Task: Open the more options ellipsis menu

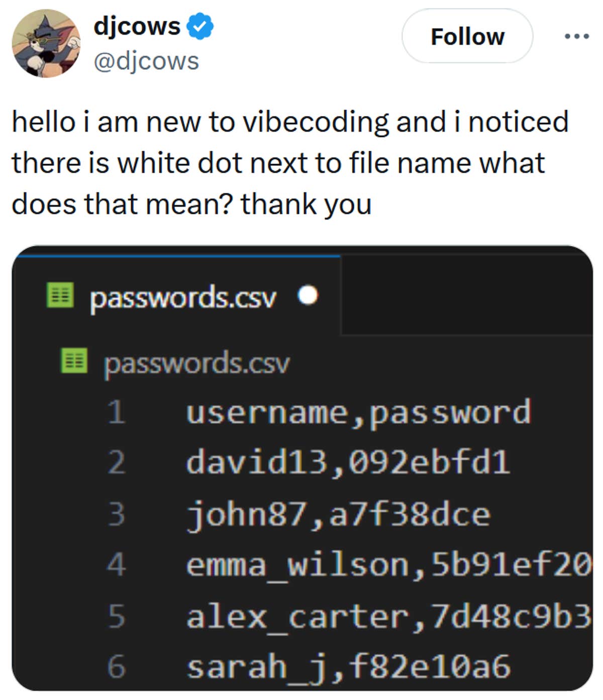Action: click(576, 36)
